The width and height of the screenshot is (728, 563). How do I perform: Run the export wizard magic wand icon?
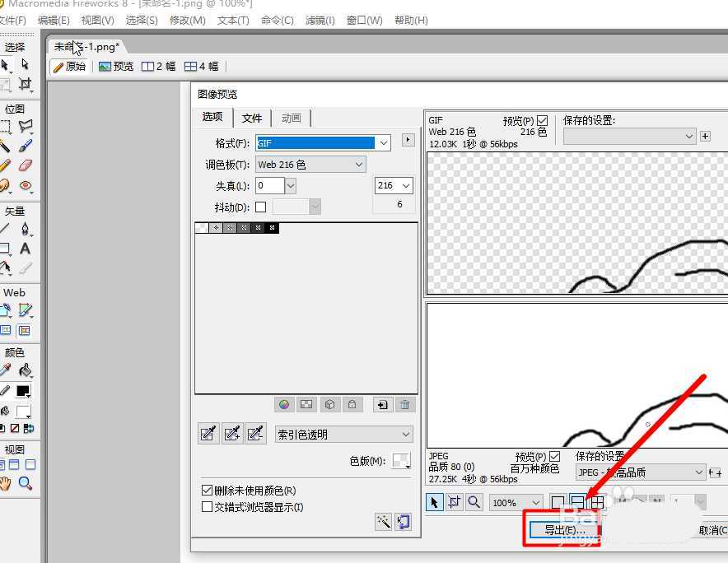[383, 522]
